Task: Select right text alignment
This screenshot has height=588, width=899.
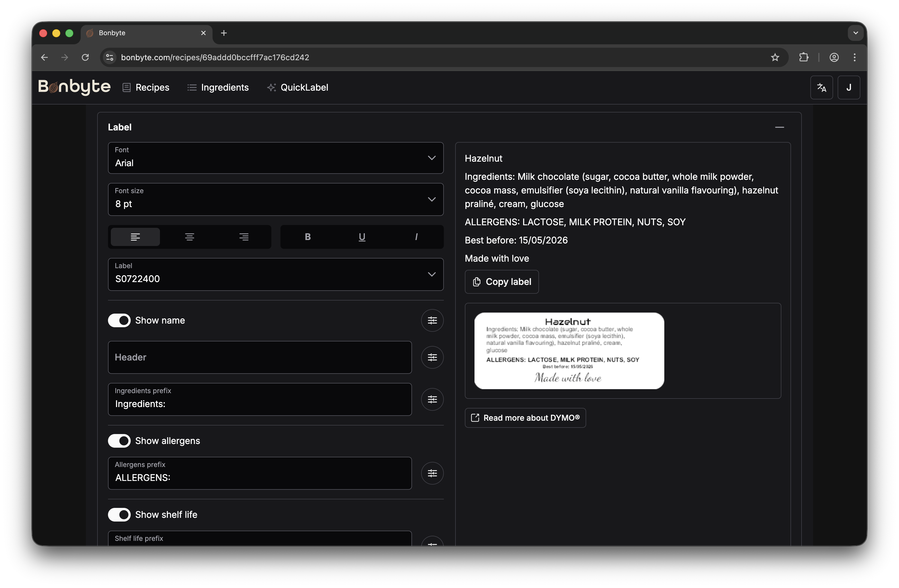Action: tap(244, 237)
